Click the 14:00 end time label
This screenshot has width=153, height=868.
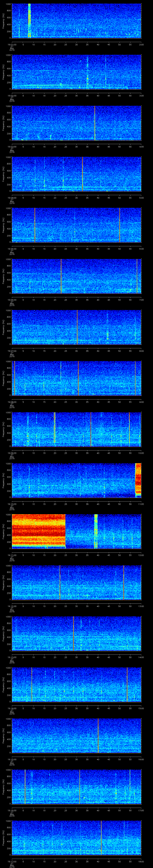141,657
